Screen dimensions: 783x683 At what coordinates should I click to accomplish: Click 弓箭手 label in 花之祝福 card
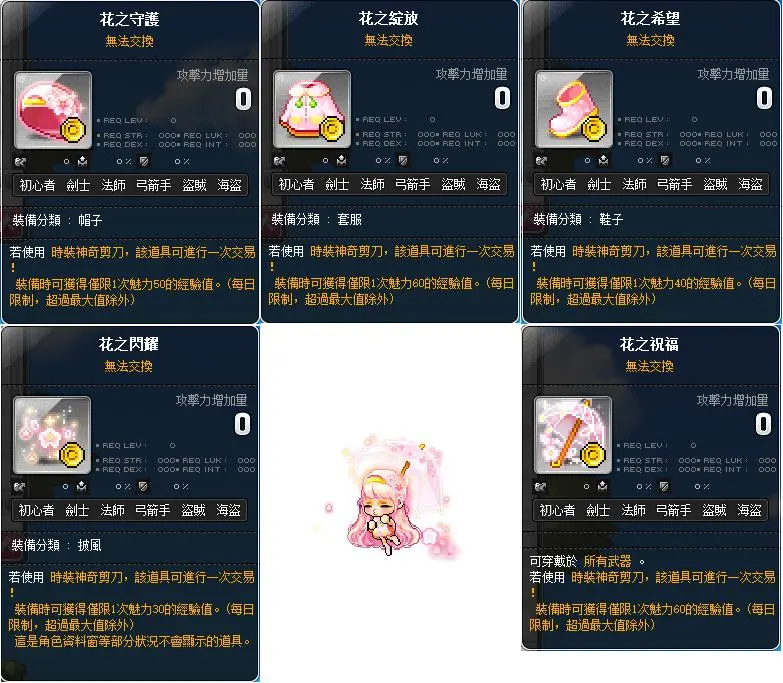click(673, 510)
